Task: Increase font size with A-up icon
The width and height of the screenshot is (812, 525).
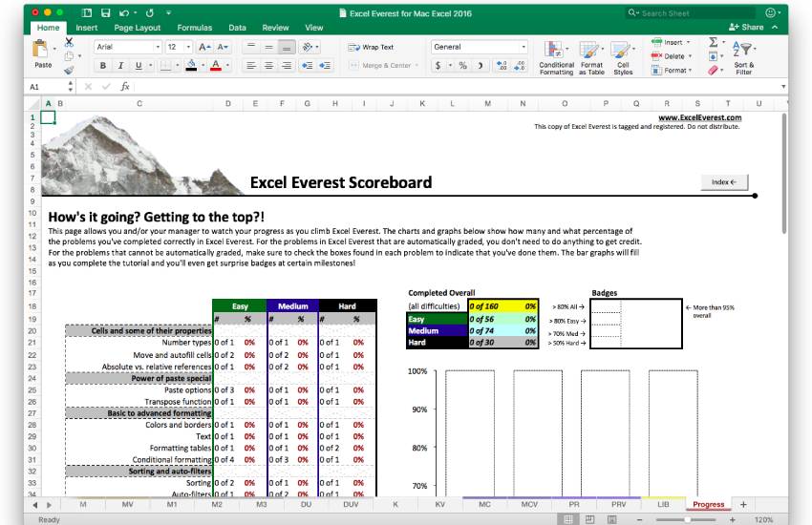Action: 205,47
